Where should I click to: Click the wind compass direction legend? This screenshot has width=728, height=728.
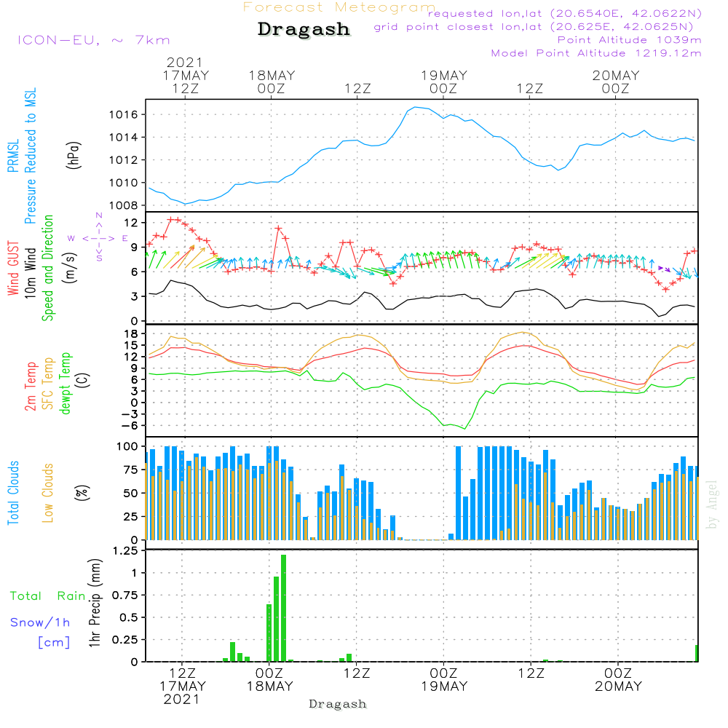[x=98, y=238]
